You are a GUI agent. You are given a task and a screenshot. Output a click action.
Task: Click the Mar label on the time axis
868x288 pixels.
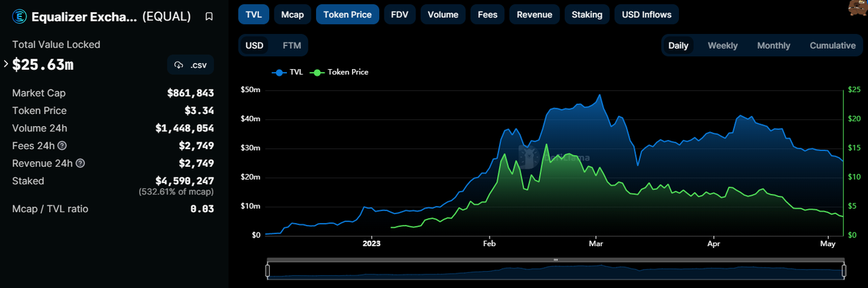click(596, 243)
